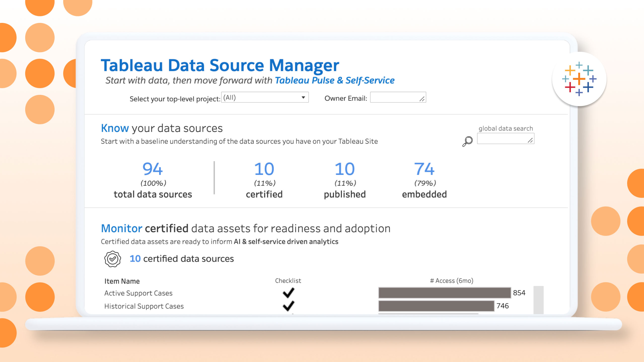Image resolution: width=644 pixels, height=362 pixels.
Task: Click the 74 embedded count
Action: 424,169
